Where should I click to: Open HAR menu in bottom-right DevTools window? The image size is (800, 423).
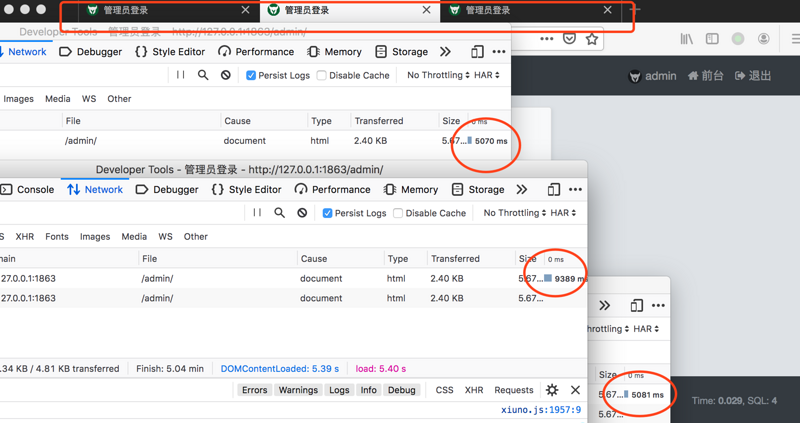click(x=646, y=329)
